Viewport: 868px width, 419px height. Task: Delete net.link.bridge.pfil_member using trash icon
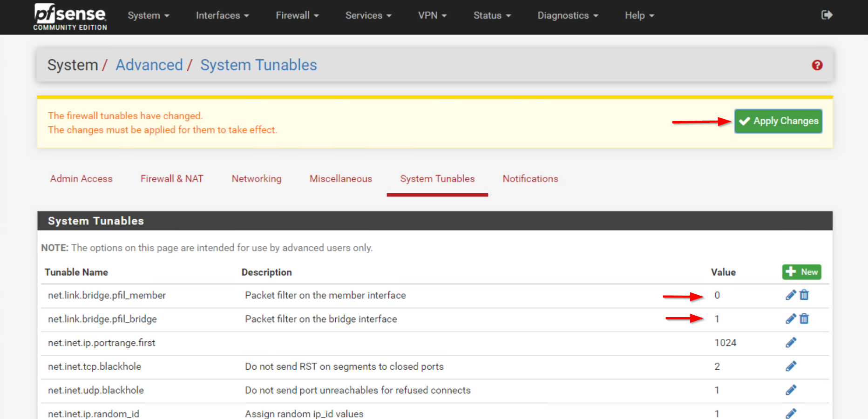pyautogui.click(x=804, y=295)
